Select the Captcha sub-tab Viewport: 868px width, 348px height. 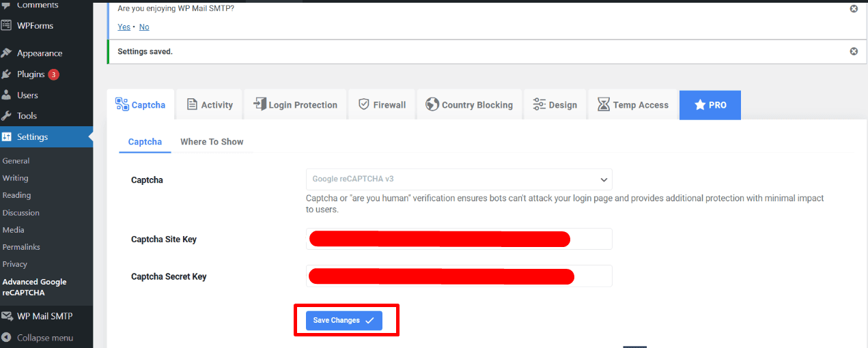click(x=145, y=142)
